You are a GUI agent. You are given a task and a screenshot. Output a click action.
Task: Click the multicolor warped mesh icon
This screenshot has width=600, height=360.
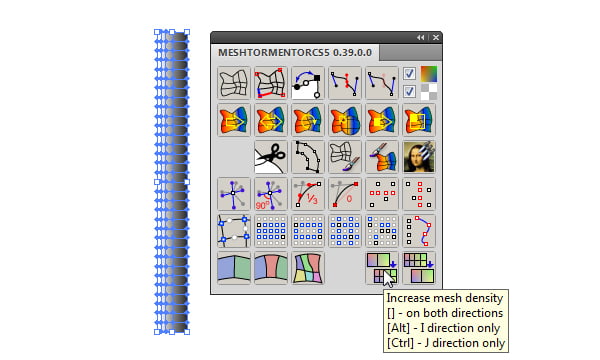(308, 268)
